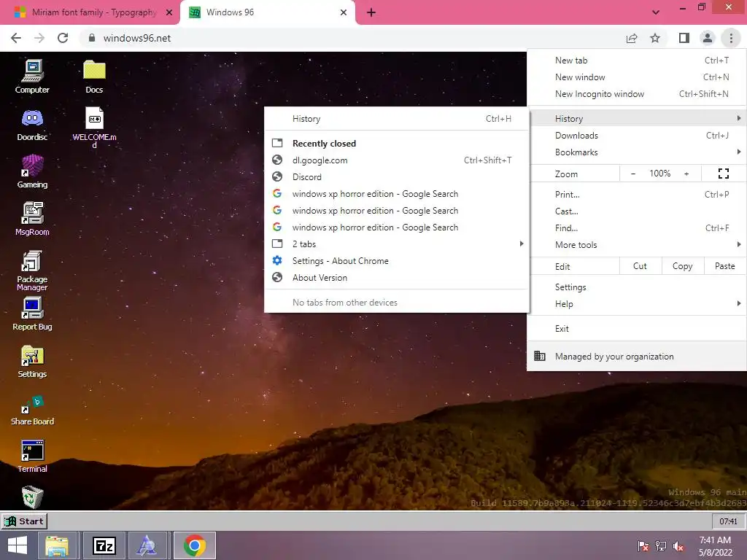Click Managed by your organization
The width and height of the screenshot is (747, 560).
(636, 356)
